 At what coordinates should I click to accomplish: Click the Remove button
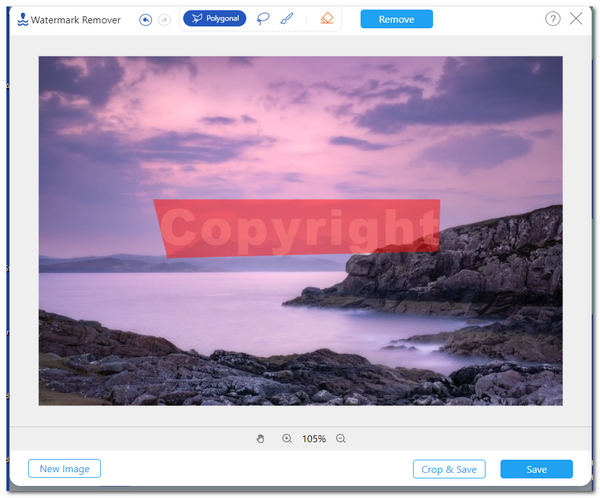[396, 19]
